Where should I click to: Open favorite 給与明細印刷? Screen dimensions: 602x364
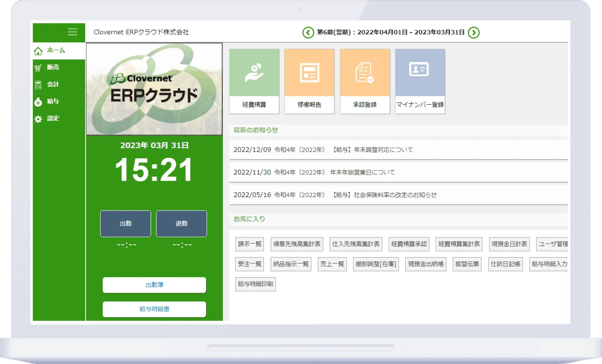pos(256,284)
